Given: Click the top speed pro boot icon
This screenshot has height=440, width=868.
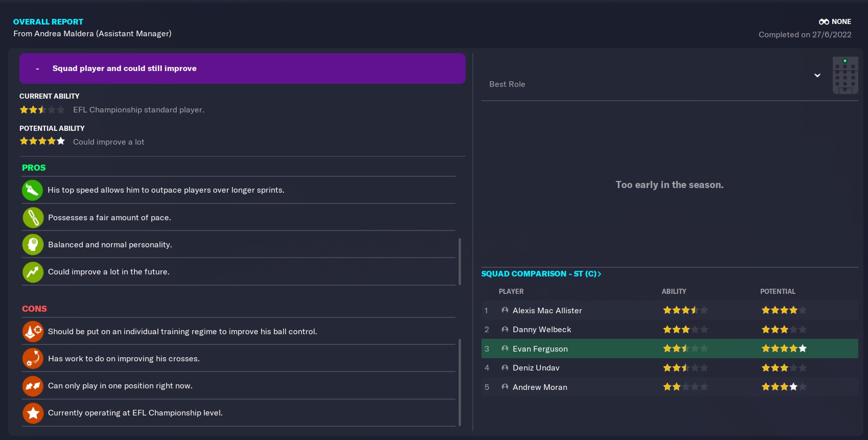Looking at the screenshot, I should (33, 190).
